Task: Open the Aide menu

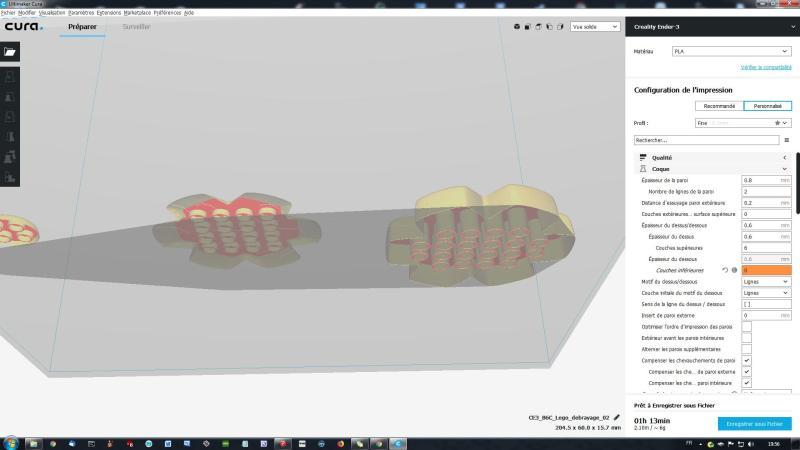Action: click(x=189, y=13)
